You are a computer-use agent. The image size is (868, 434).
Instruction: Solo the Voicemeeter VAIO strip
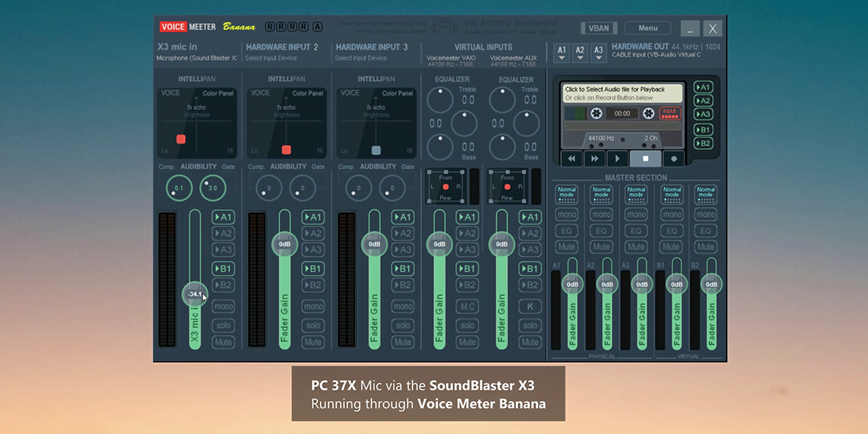click(467, 325)
